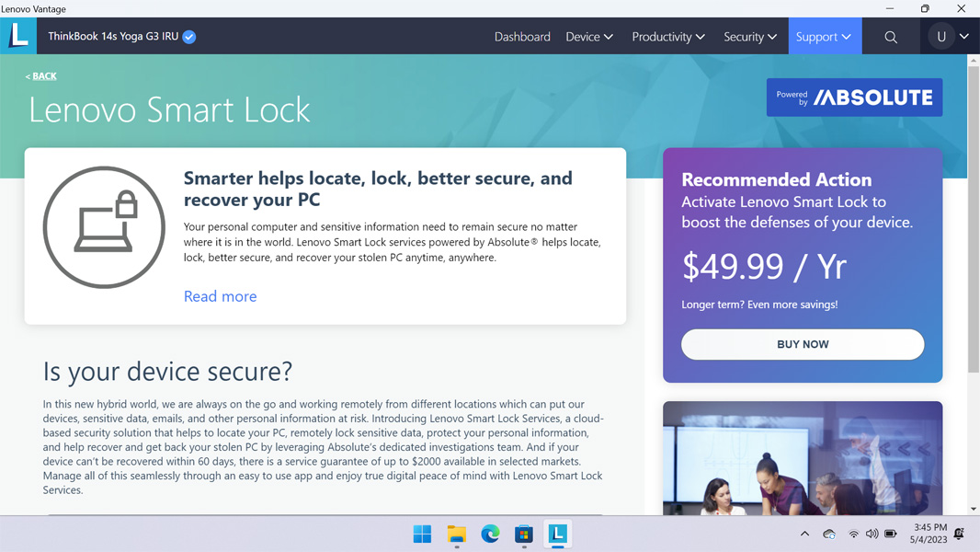The width and height of the screenshot is (980, 552).
Task: Open File Explorer from taskbar
Action: [456, 534]
